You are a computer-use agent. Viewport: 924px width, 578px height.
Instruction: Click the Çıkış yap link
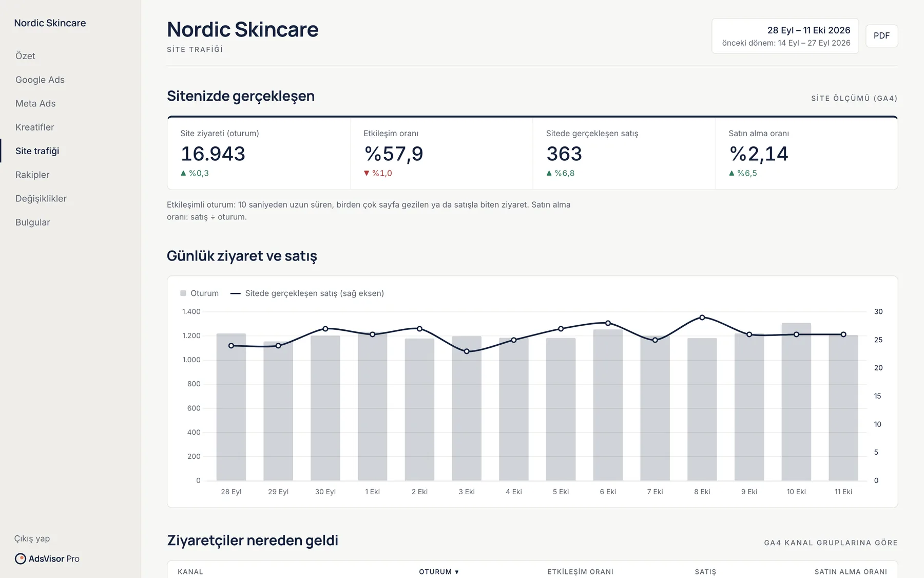pos(32,538)
